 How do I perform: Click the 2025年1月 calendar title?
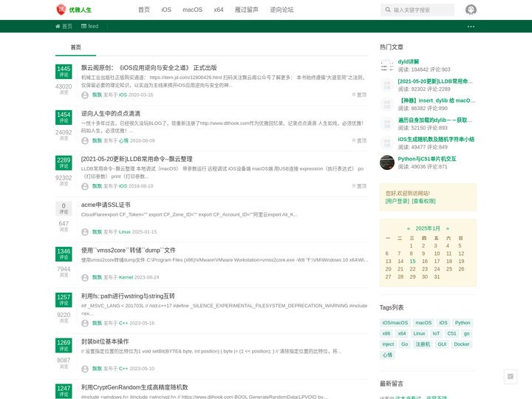click(428, 228)
